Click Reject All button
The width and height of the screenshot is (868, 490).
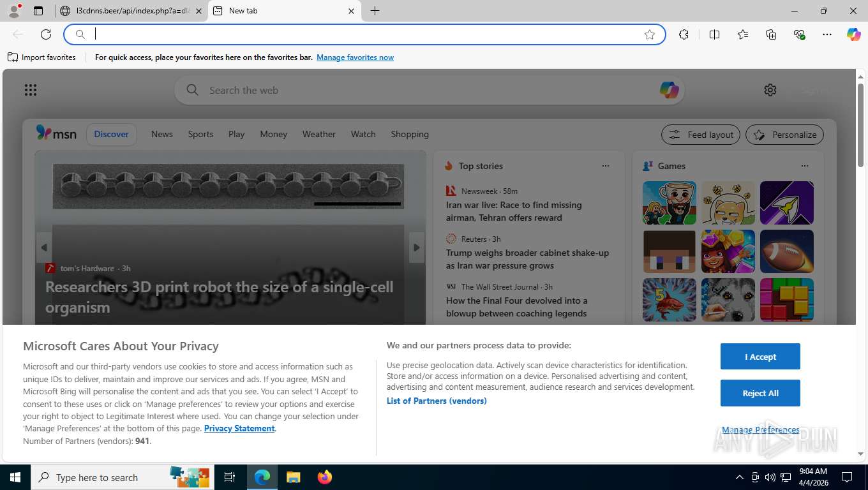(x=760, y=393)
